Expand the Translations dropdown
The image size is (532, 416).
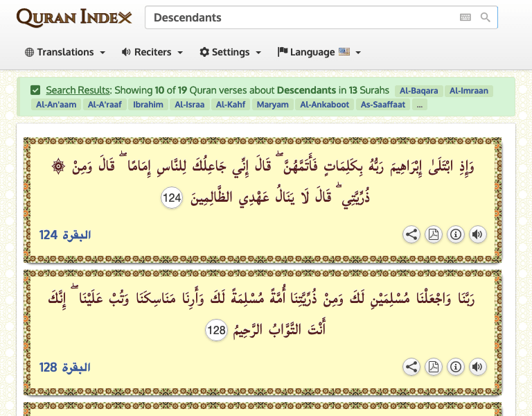coord(65,52)
